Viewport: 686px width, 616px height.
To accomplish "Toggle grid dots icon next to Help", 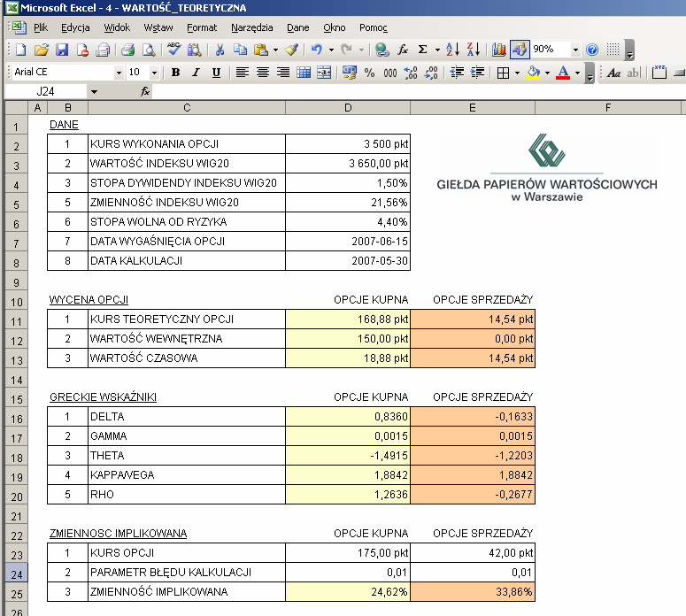I will click(613, 50).
